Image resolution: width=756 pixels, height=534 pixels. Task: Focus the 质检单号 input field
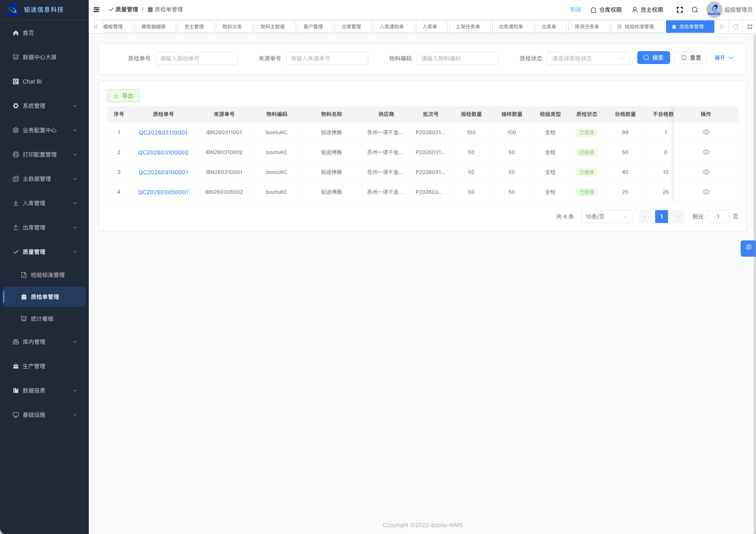pos(196,58)
